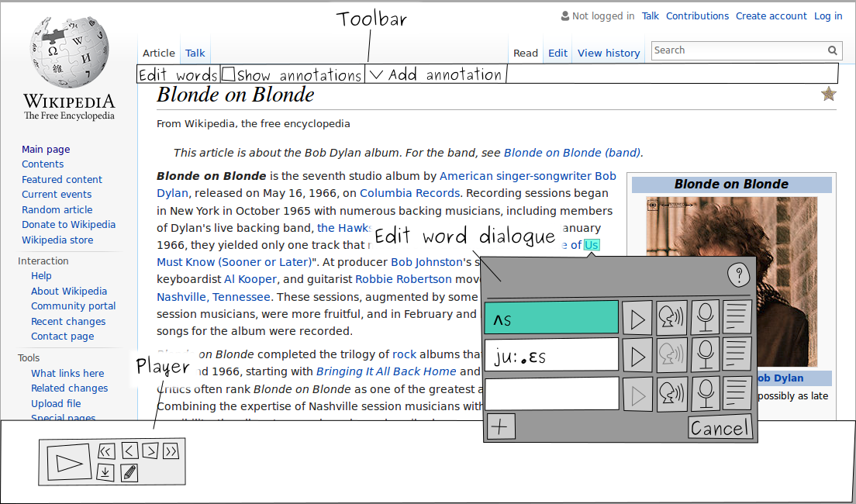Open the View history tab
The height and width of the screenshot is (504, 856).
[x=609, y=53]
